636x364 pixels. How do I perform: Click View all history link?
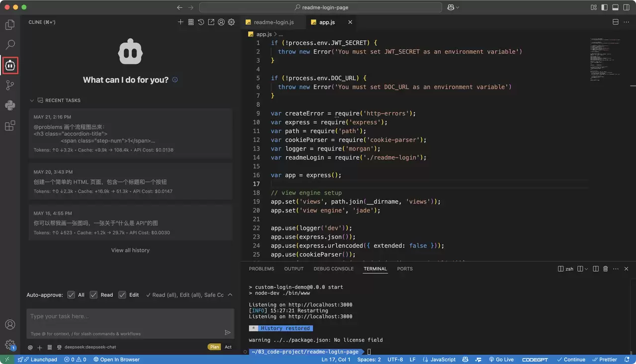coord(130,250)
